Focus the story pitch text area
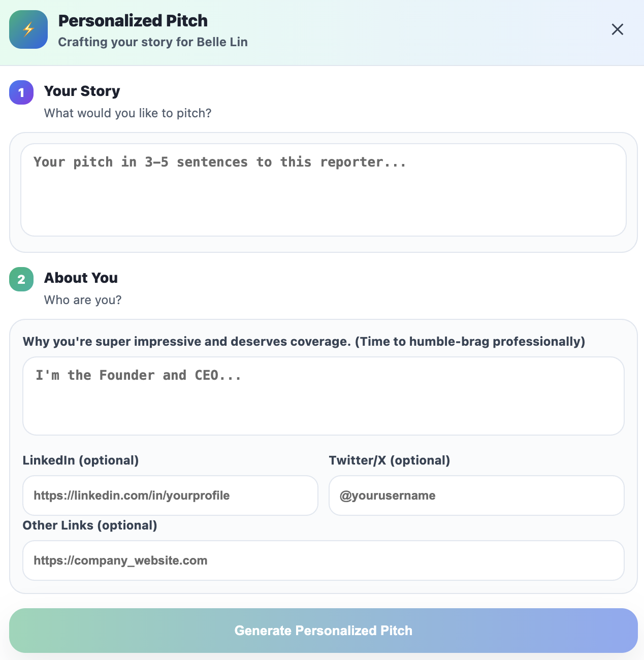644x660 pixels. pyautogui.click(x=323, y=190)
